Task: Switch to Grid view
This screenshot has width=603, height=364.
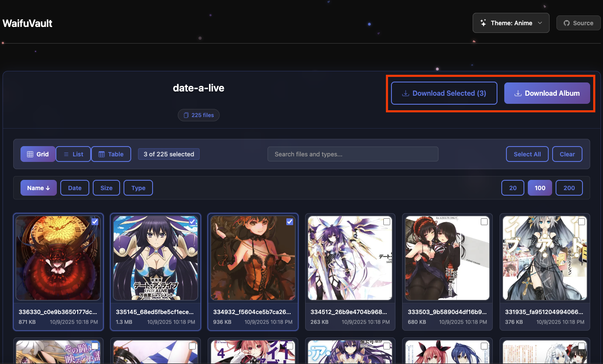Action: pos(38,154)
